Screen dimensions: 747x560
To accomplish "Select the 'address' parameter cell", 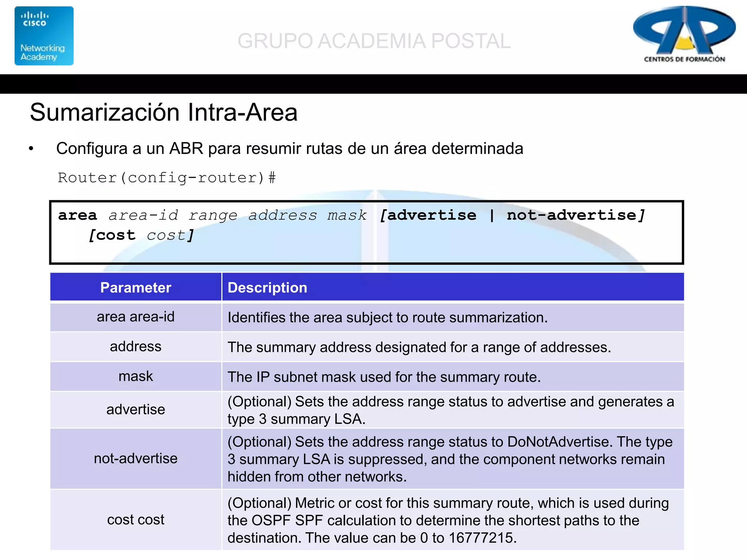I will click(x=136, y=347).
